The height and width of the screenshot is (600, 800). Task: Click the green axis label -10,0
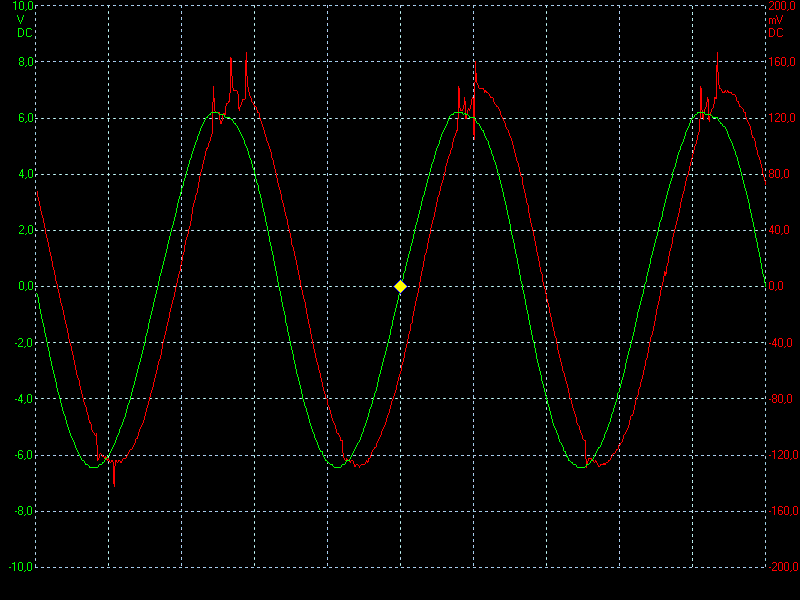[x=21, y=567]
